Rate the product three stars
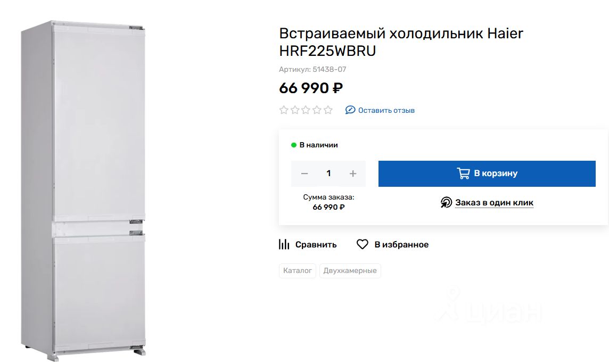The height and width of the screenshot is (364, 609). [x=306, y=110]
